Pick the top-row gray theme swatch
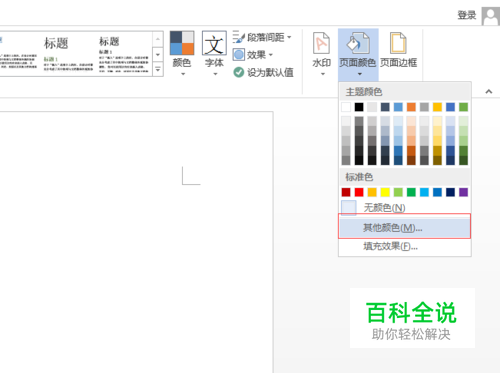Screen dimensions: 500x373 tap(424, 107)
